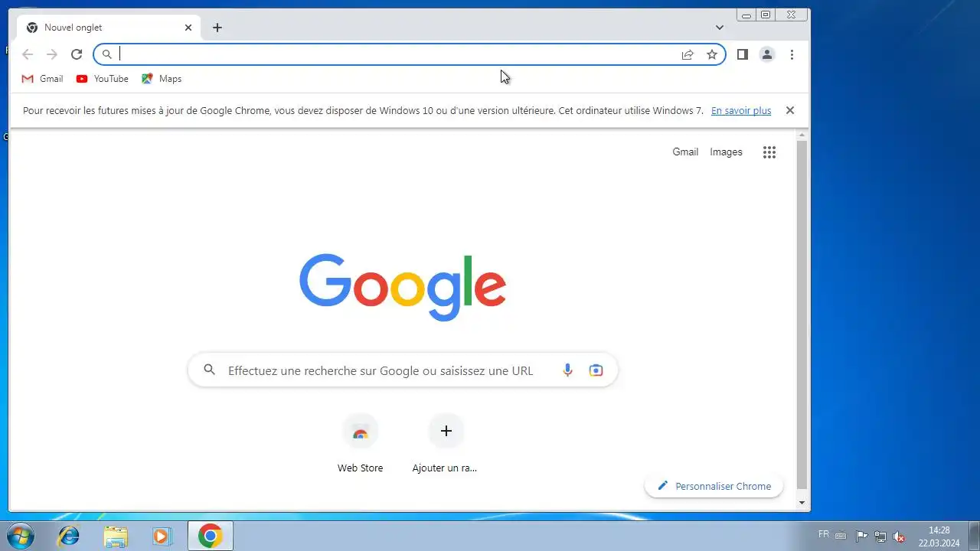The height and width of the screenshot is (551, 980).
Task: Open Chrome's three-dot menu
Action: point(792,54)
